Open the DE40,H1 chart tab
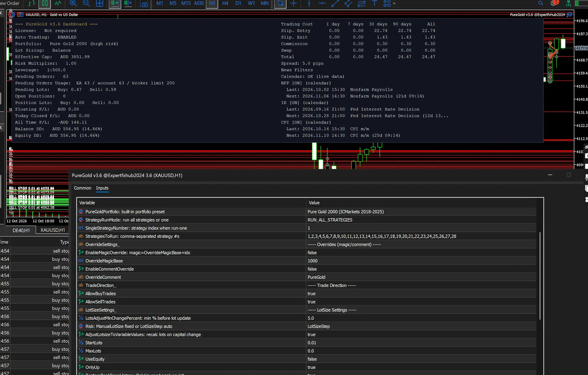The height and width of the screenshot is (375, 588). coord(21,230)
